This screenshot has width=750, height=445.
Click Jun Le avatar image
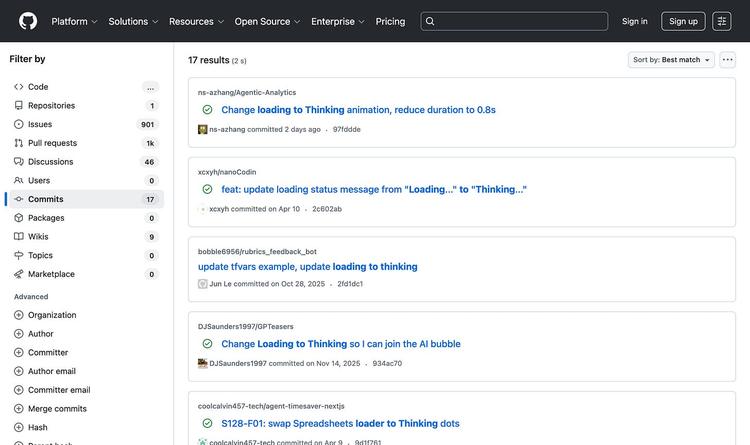pyautogui.click(x=202, y=284)
